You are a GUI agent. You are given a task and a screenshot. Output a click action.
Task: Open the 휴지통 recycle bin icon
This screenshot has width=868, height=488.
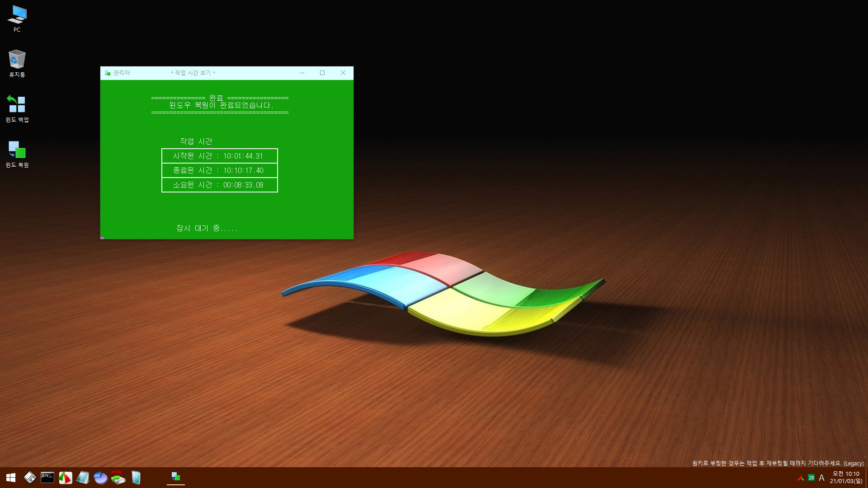[17, 64]
